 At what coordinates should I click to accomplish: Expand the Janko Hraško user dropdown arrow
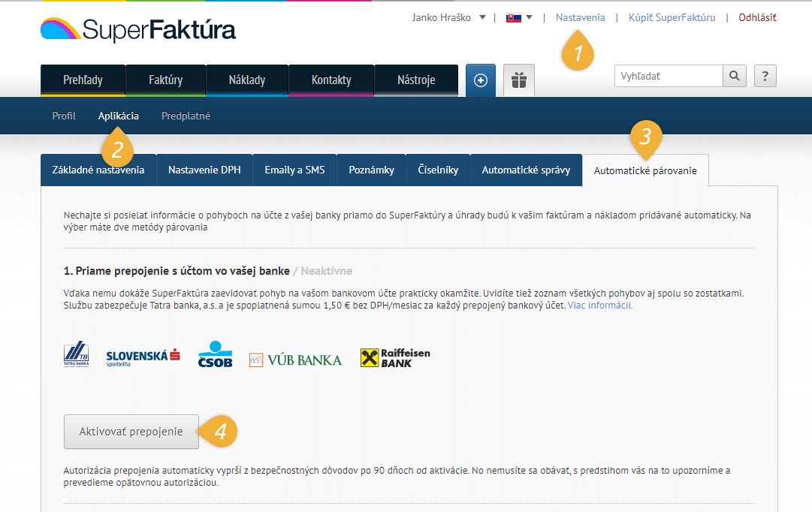[483, 17]
